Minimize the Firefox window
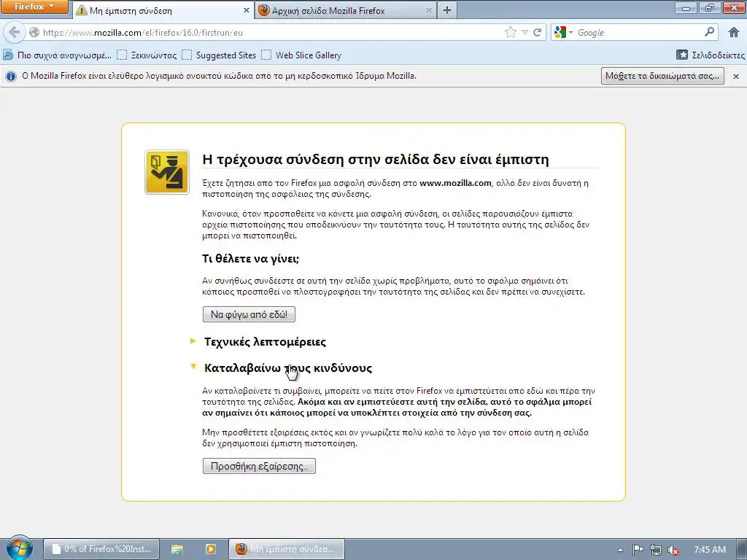Image resolution: width=747 pixels, height=560 pixels. pos(686,7)
